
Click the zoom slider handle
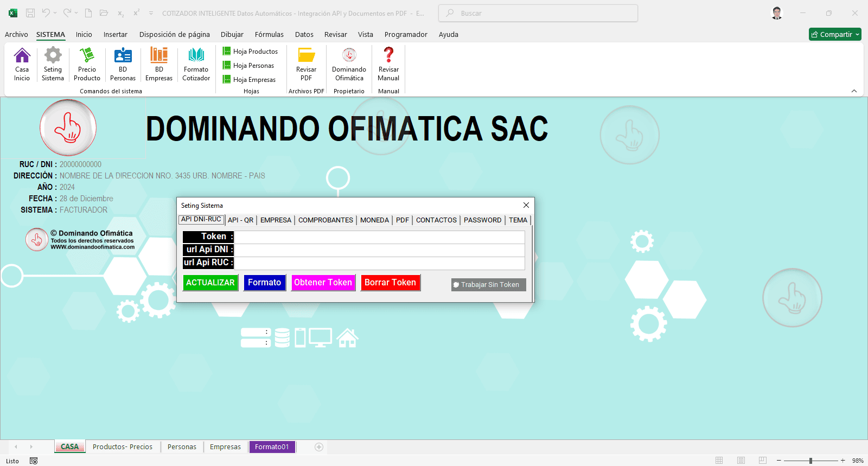810,461
